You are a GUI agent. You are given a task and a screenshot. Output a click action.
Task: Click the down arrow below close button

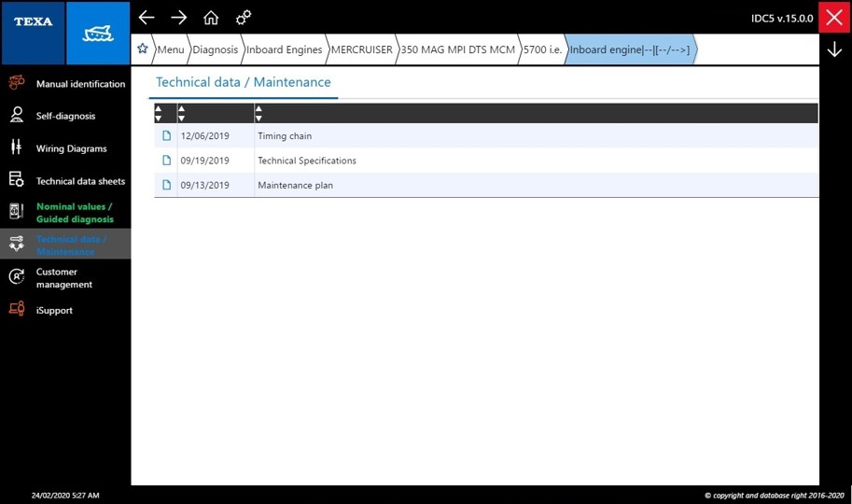[834, 49]
